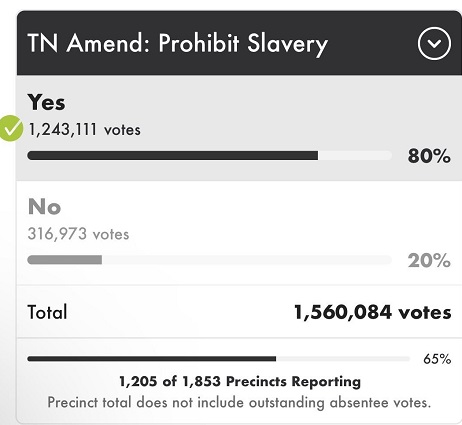Click the Yes option label

(46, 102)
